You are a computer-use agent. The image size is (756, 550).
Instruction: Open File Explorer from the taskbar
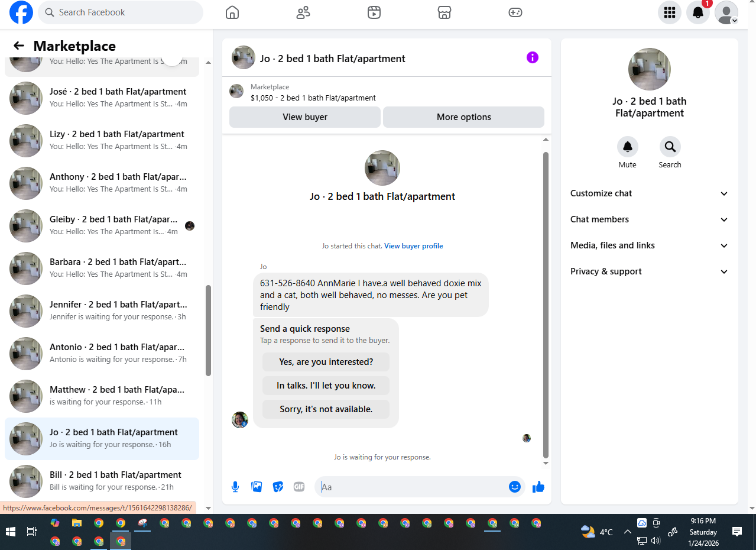77,523
